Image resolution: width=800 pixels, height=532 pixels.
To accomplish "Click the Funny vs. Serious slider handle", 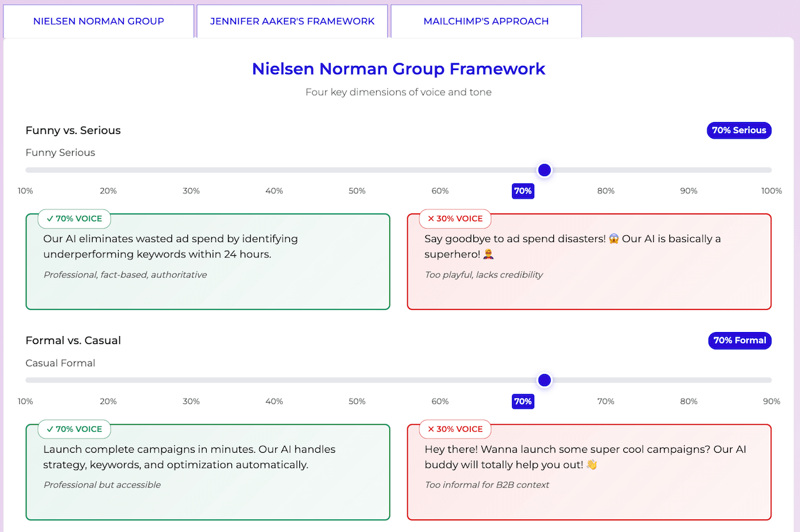I will [545, 170].
